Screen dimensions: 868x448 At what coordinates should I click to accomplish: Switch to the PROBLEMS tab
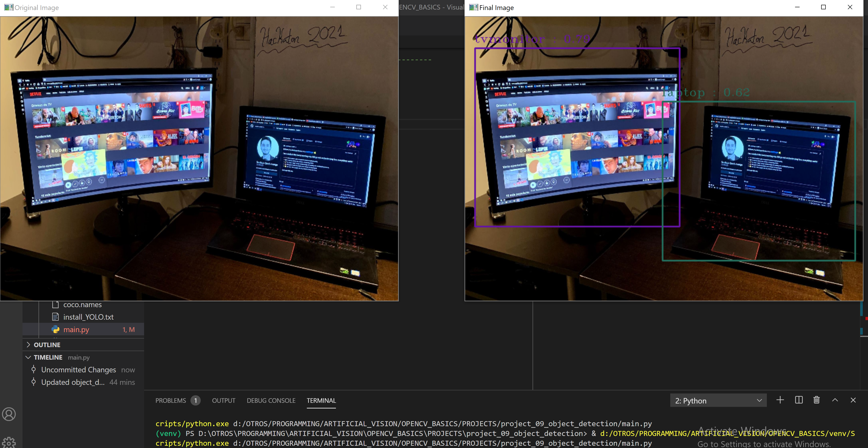(x=170, y=401)
